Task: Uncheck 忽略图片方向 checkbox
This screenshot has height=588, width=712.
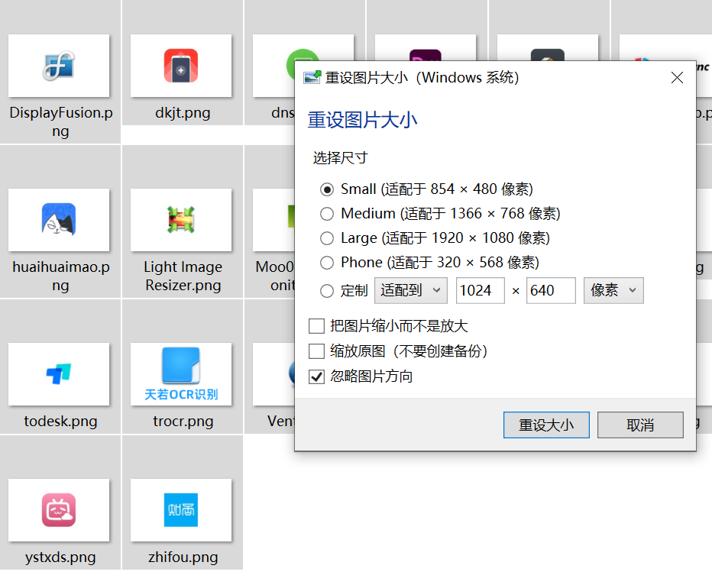Action: click(x=316, y=377)
